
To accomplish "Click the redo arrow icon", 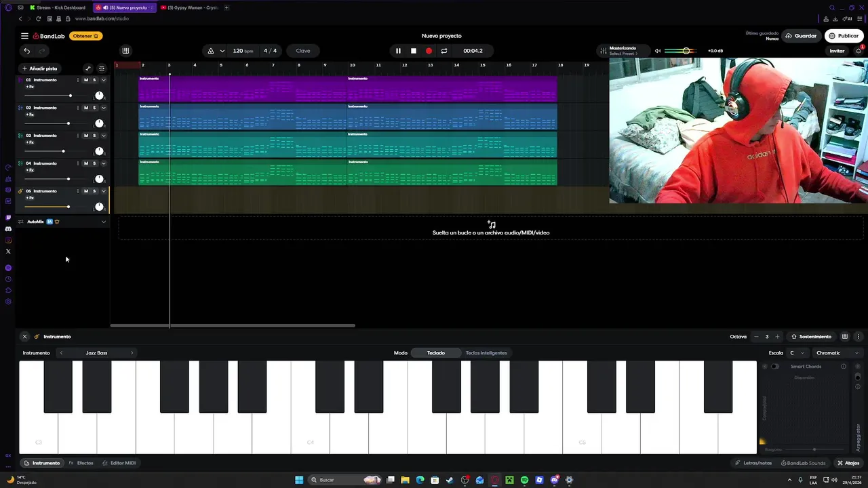I will point(42,51).
